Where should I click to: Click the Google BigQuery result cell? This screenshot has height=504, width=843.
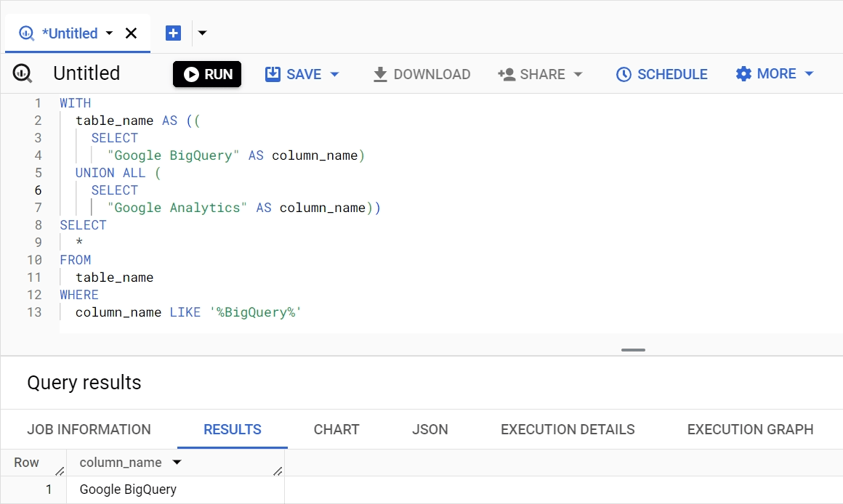click(128, 489)
